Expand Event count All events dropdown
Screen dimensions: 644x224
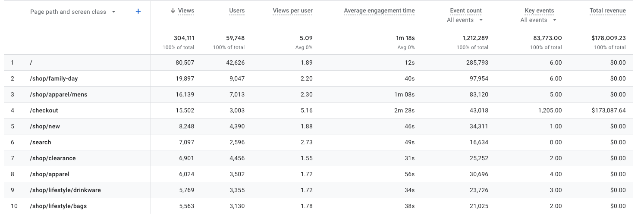[x=465, y=20]
